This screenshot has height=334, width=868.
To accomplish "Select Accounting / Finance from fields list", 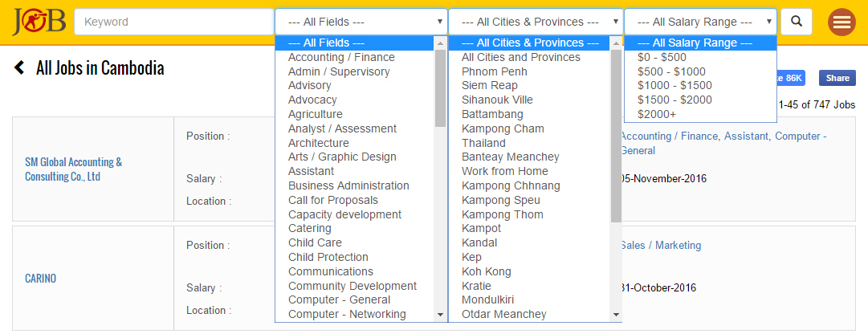I will (x=341, y=58).
